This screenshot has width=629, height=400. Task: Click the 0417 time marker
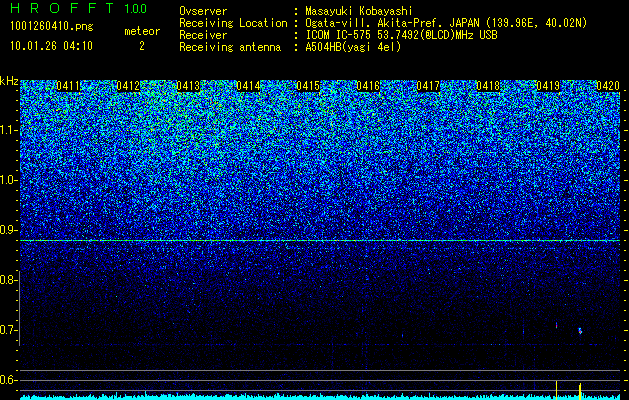[428, 86]
